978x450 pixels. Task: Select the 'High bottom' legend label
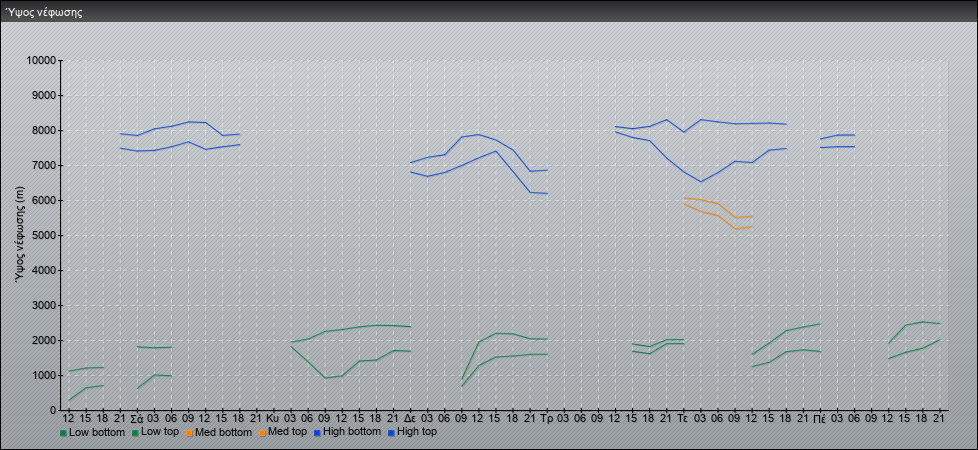pos(351,432)
